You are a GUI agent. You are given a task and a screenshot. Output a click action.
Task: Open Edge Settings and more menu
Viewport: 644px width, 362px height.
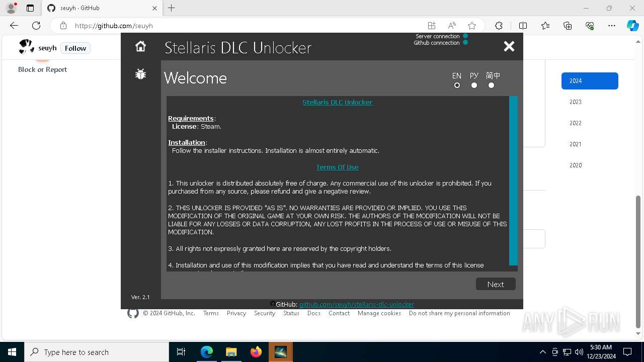(612, 26)
